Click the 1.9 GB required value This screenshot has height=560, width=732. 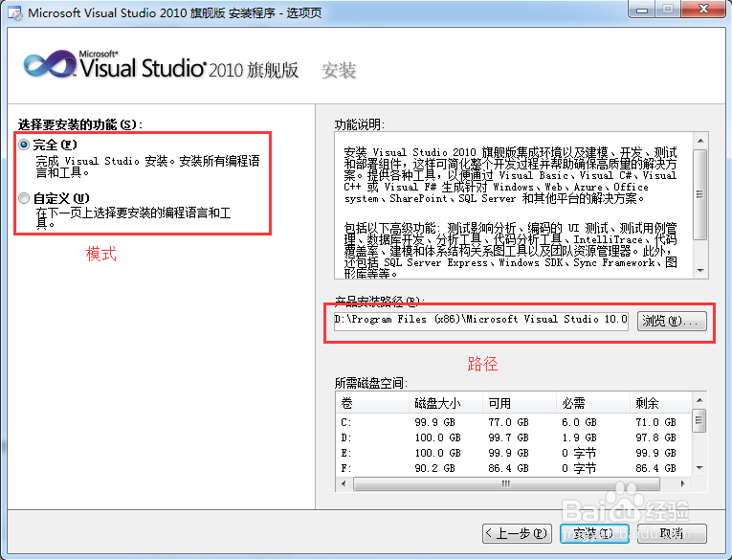click(x=579, y=437)
